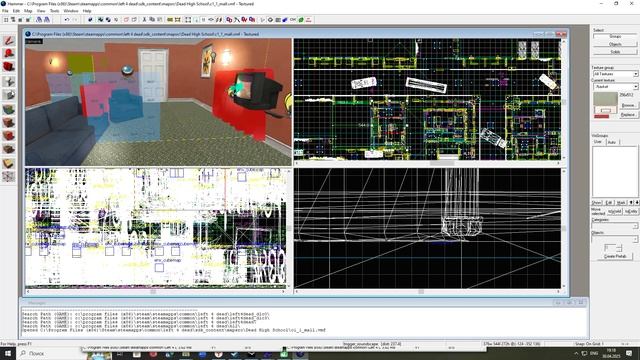Click the Paste icon in toolbar
This screenshot has height=360, width=640.
[x=160, y=20]
